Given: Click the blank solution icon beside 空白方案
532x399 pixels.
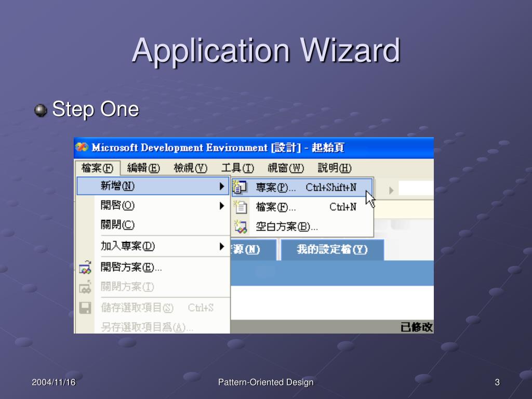Looking at the screenshot, I should coord(240,227).
